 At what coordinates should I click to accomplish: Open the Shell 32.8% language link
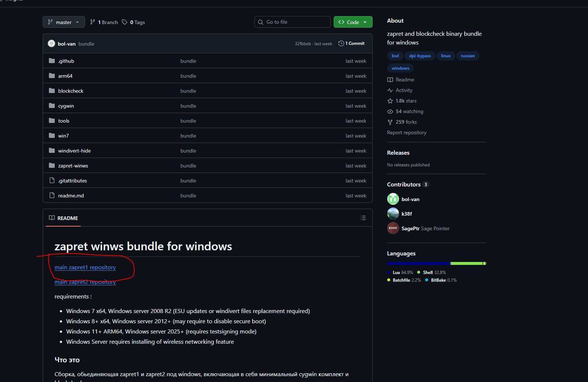(432, 273)
